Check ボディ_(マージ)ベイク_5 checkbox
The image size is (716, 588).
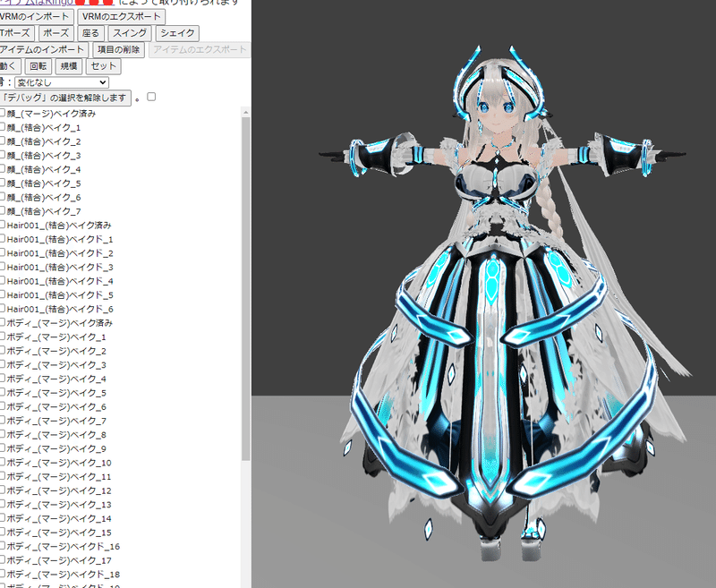point(2,392)
